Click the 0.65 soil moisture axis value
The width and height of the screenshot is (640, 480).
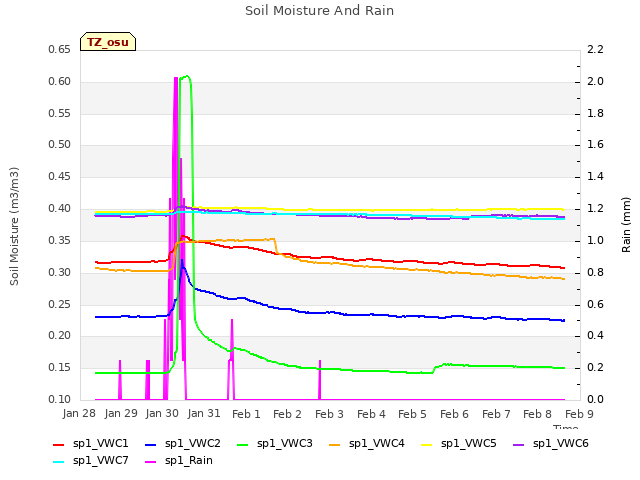point(60,49)
